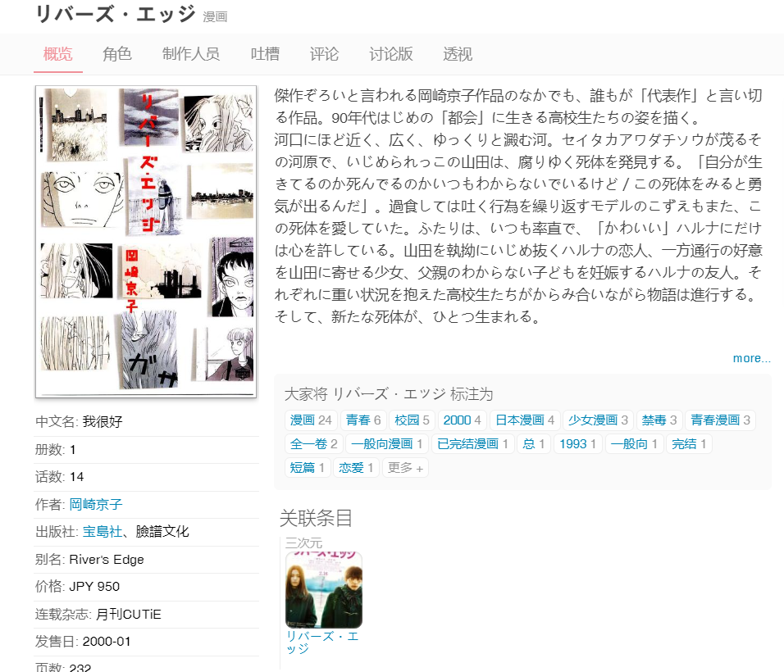Viewport: 784px width, 672px height.
Task: Select the 讨论版 tab
Action: click(x=391, y=55)
